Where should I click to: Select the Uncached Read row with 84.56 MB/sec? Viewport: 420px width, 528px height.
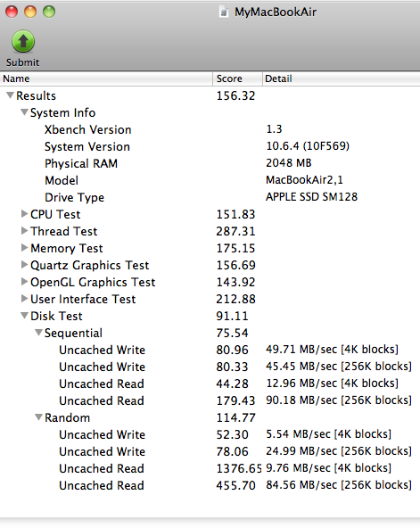(210, 485)
